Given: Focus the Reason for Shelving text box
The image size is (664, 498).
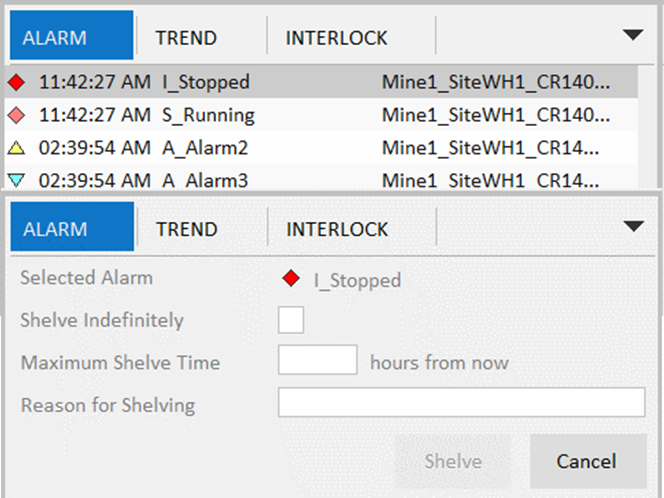Looking at the screenshot, I should tap(461, 403).
